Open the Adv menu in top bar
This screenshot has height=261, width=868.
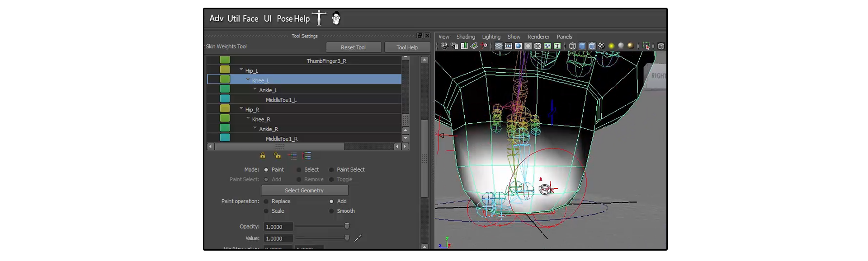(x=217, y=19)
